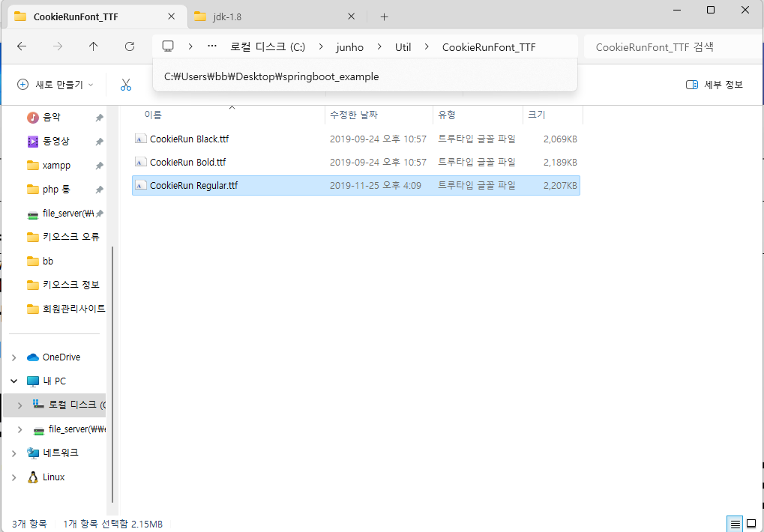
Task: Unpin php 툴 using its pin icon
Action: pos(100,190)
